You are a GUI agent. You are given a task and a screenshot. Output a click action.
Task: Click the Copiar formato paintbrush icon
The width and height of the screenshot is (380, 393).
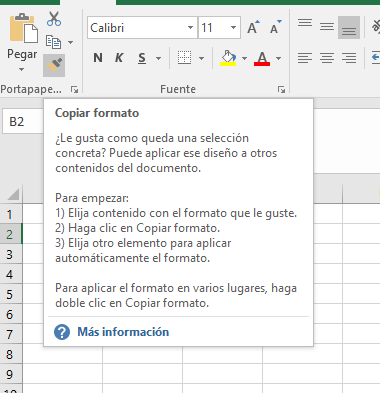(54, 65)
